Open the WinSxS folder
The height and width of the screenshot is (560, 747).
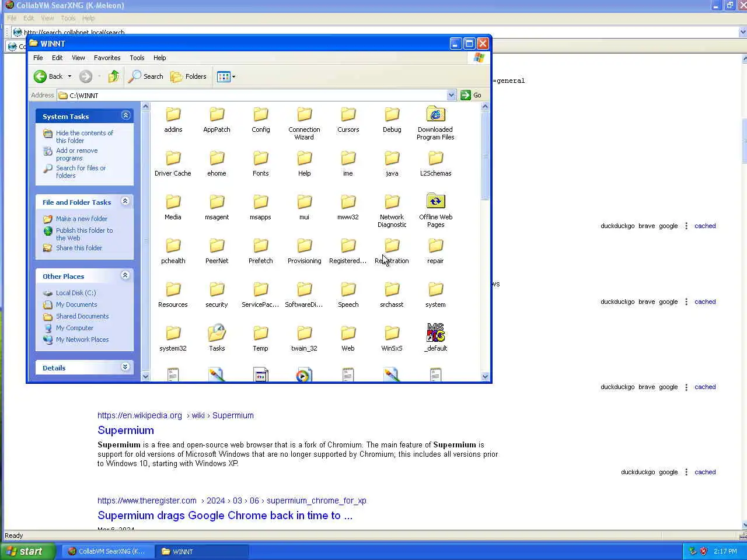tap(392, 338)
